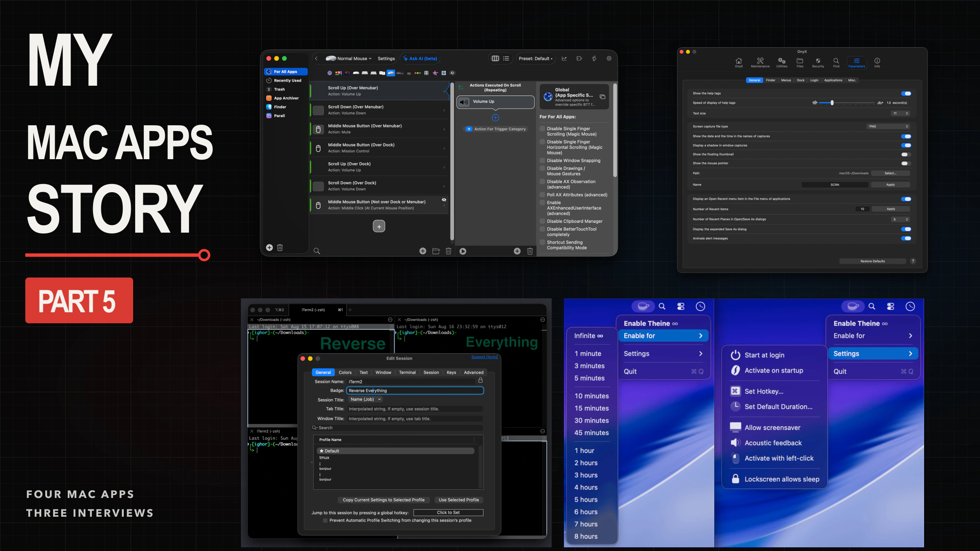The width and height of the screenshot is (980, 551).
Task: Click BetterTouchTool back chevron button
Action: pyautogui.click(x=316, y=58)
